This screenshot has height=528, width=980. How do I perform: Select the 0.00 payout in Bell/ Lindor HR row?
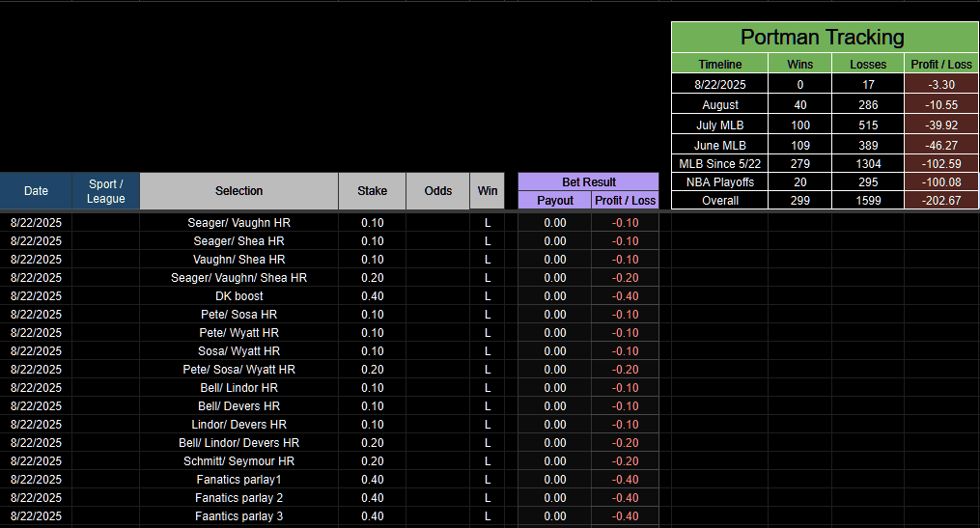click(x=554, y=387)
